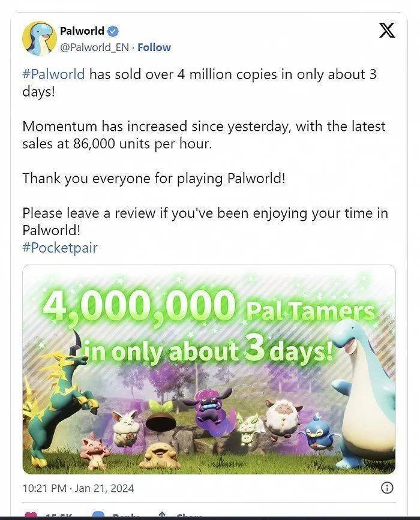The height and width of the screenshot is (520, 420).
Task: Like the tweet with the heart icon
Action: [x=30, y=516]
